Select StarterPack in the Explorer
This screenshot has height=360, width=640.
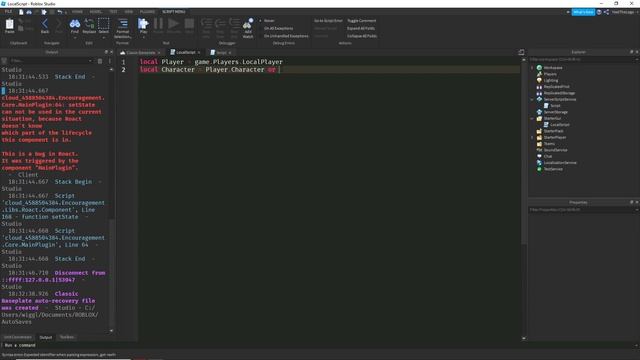(x=553, y=131)
